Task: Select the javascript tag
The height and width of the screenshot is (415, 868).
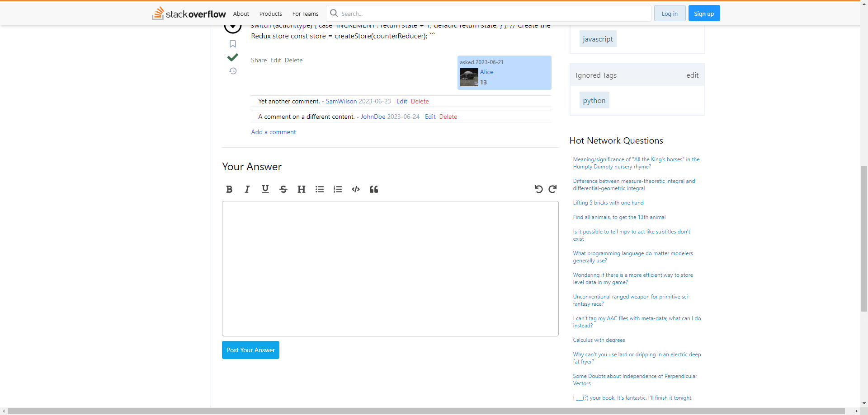Action: (598, 39)
